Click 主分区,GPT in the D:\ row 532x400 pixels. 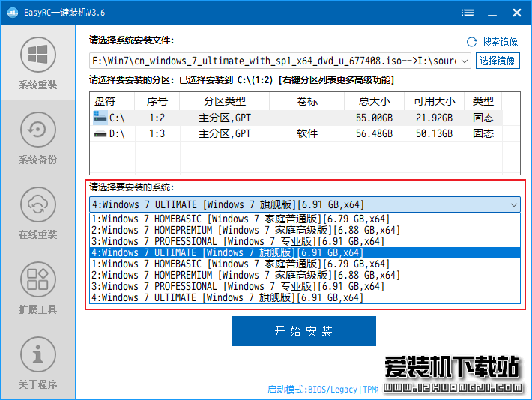pyautogui.click(x=224, y=133)
